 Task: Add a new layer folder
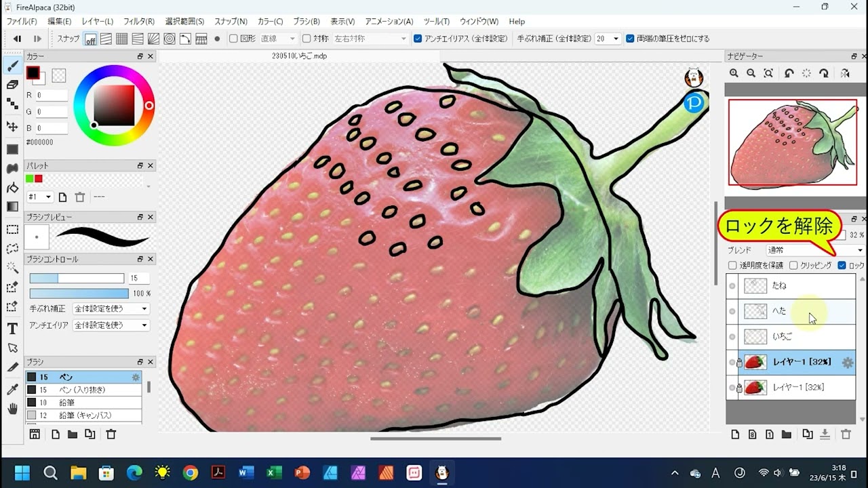[787, 434]
